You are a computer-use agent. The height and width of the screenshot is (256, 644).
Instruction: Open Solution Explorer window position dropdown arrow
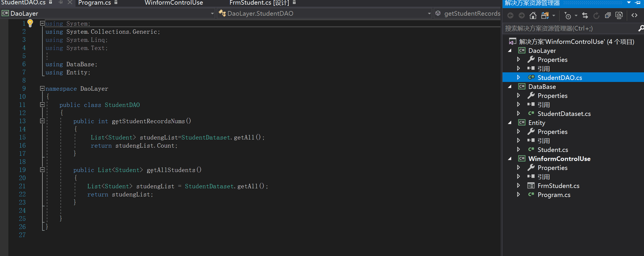[629, 3]
